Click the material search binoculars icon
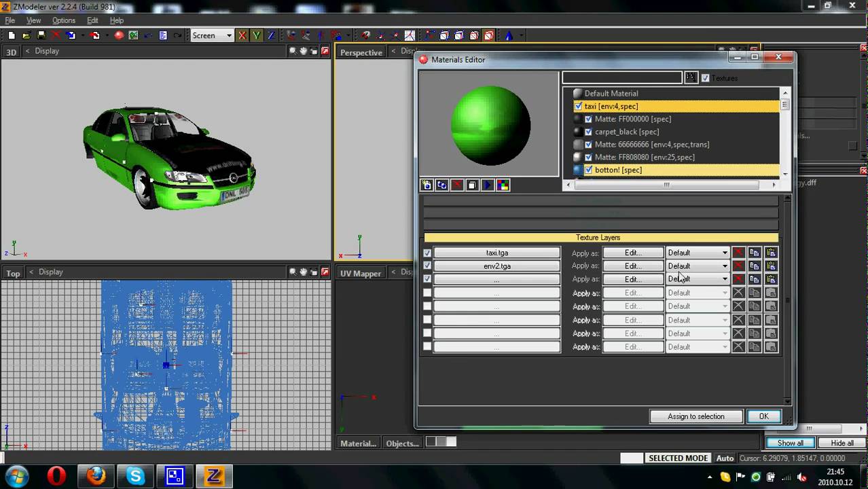Viewport: 868px width, 489px height. pos(691,77)
